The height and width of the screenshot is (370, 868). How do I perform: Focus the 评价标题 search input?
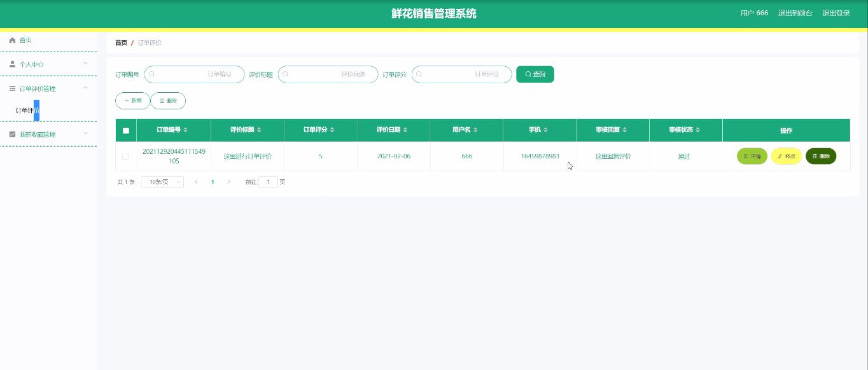pos(328,74)
